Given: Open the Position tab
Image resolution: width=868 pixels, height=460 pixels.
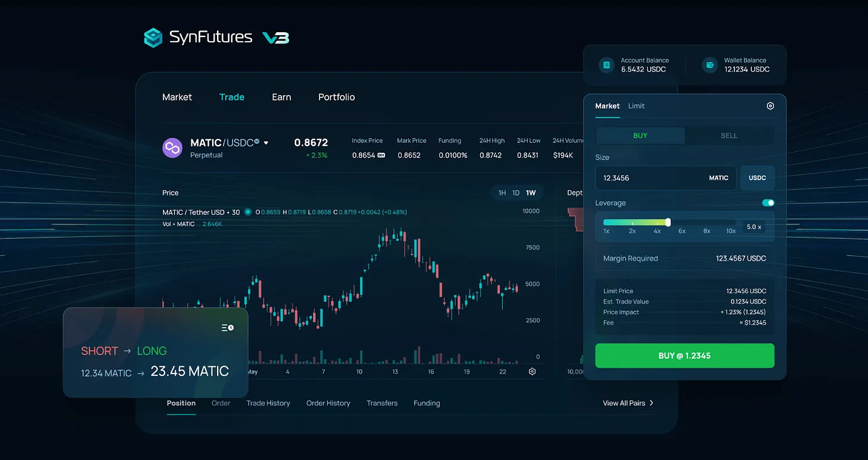Looking at the screenshot, I should click(181, 403).
